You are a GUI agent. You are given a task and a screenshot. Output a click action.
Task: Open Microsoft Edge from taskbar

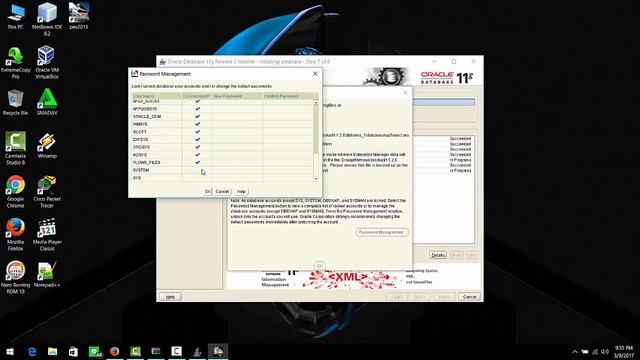click(x=32, y=351)
